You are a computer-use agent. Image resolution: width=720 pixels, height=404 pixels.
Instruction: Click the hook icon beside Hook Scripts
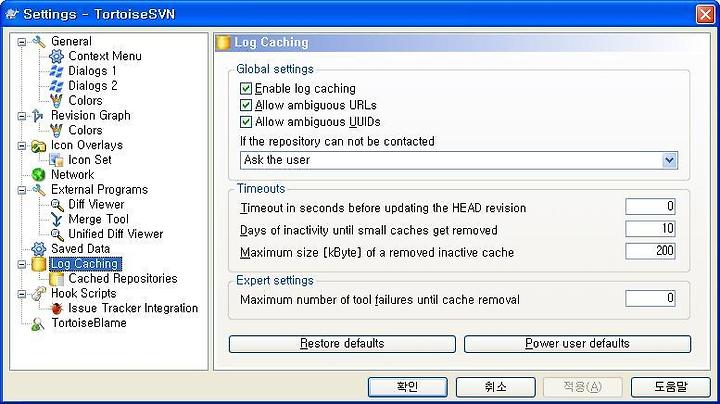coord(39,293)
